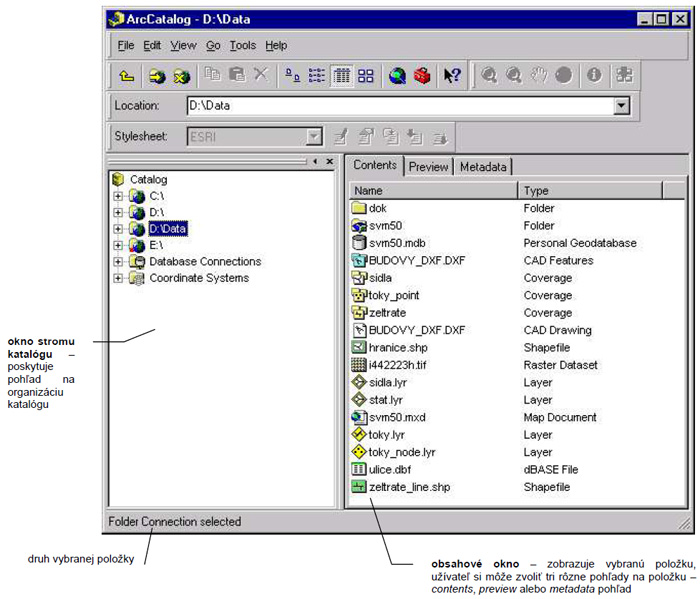
Task: Open the Tools menu
Action: 243,46
